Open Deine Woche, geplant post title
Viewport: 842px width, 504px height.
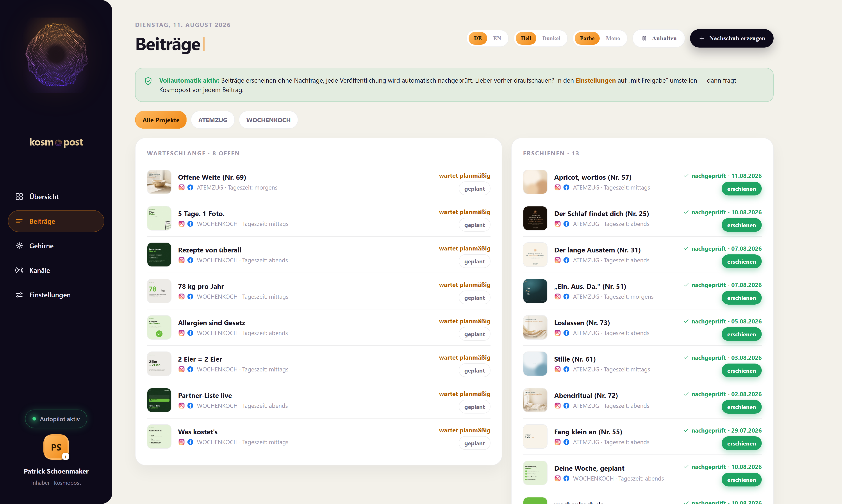pos(589,468)
